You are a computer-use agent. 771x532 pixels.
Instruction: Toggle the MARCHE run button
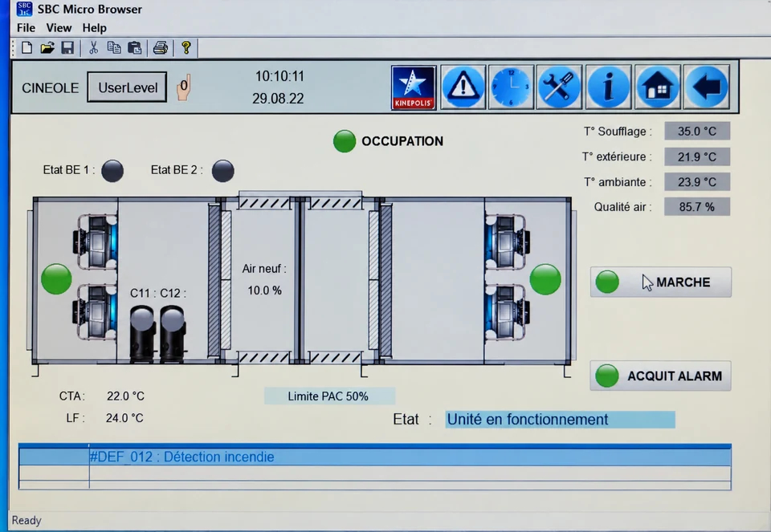tap(660, 282)
